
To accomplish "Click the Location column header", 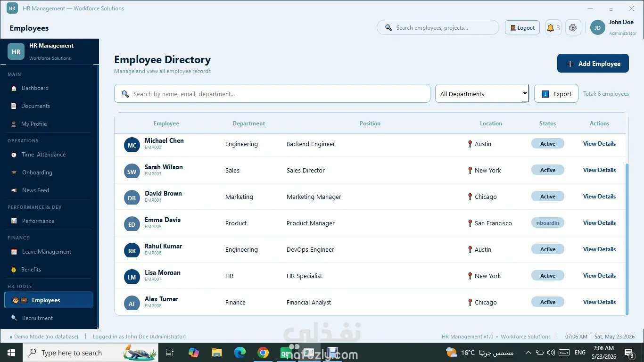I will click(491, 123).
